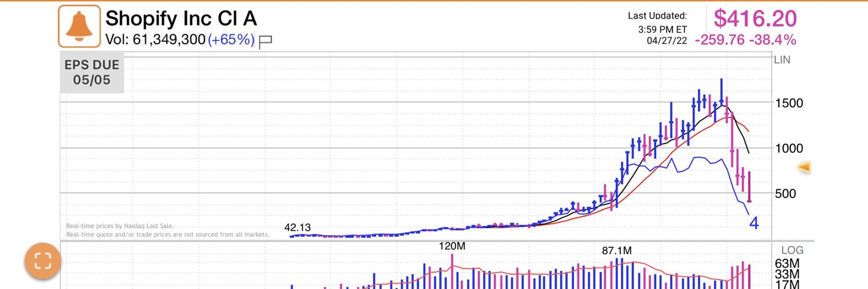The height and width of the screenshot is (289, 868).
Task: Tap the orange alert bell icon
Action: (x=79, y=27)
